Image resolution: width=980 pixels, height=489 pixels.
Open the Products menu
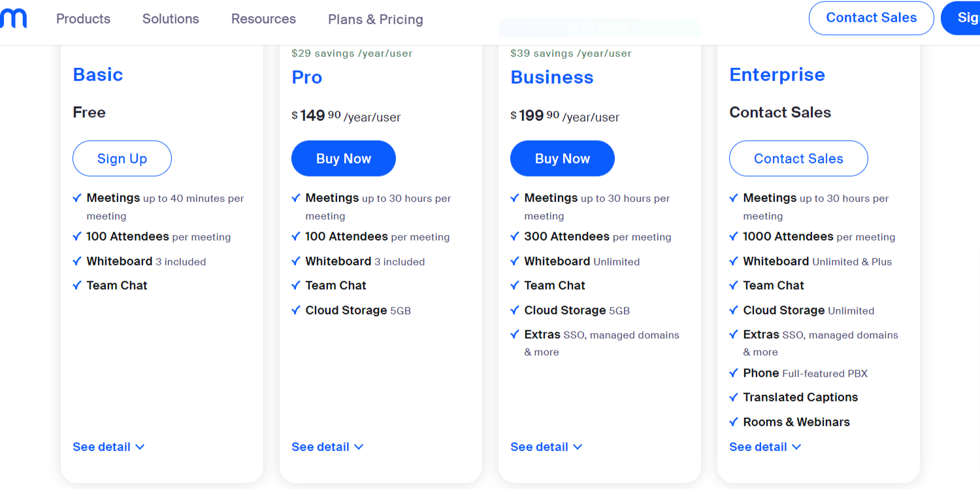click(83, 19)
